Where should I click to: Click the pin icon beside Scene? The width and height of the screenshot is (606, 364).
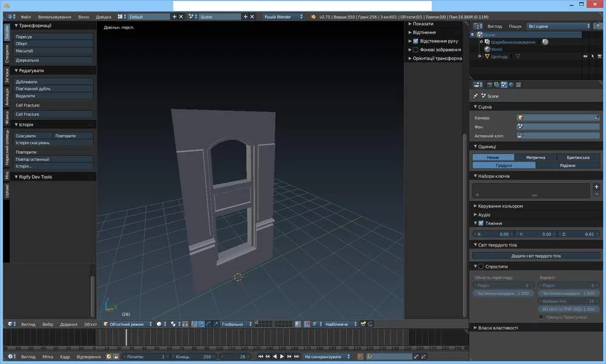click(x=475, y=96)
